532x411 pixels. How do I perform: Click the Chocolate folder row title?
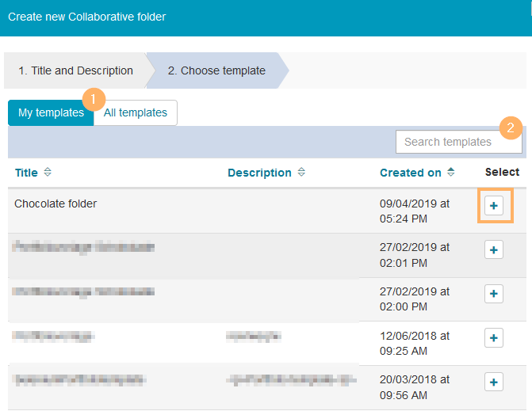(x=55, y=204)
